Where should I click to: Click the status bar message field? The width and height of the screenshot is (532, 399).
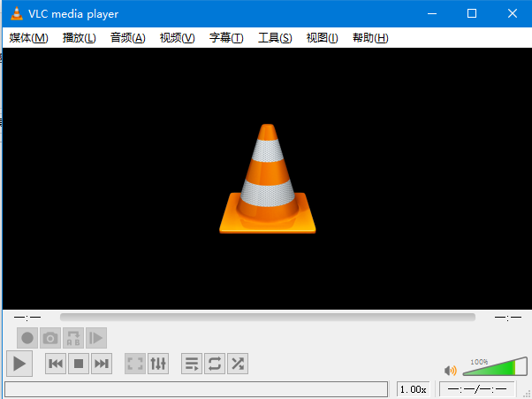[196, 389]
